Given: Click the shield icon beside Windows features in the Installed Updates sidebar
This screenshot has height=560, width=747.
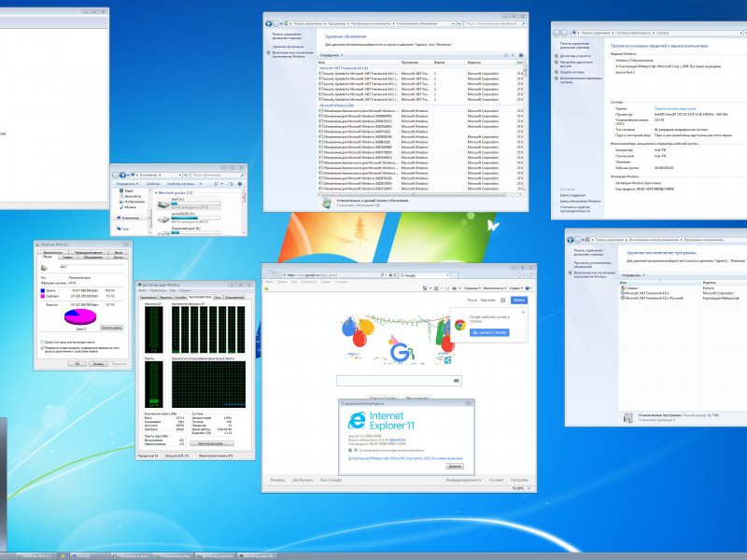Looking at the screenshot, I should (269, 53).
